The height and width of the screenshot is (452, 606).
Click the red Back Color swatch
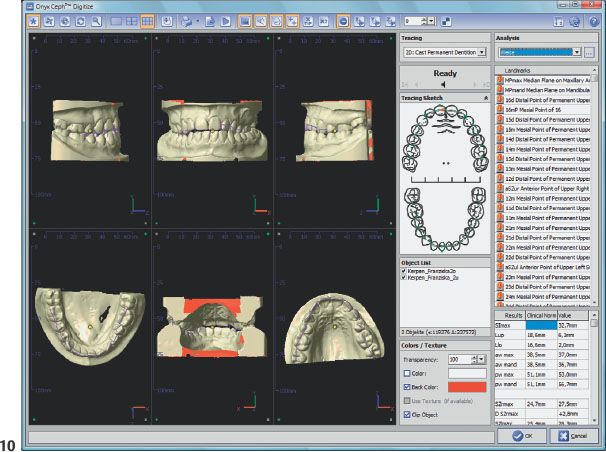(467, 385)
